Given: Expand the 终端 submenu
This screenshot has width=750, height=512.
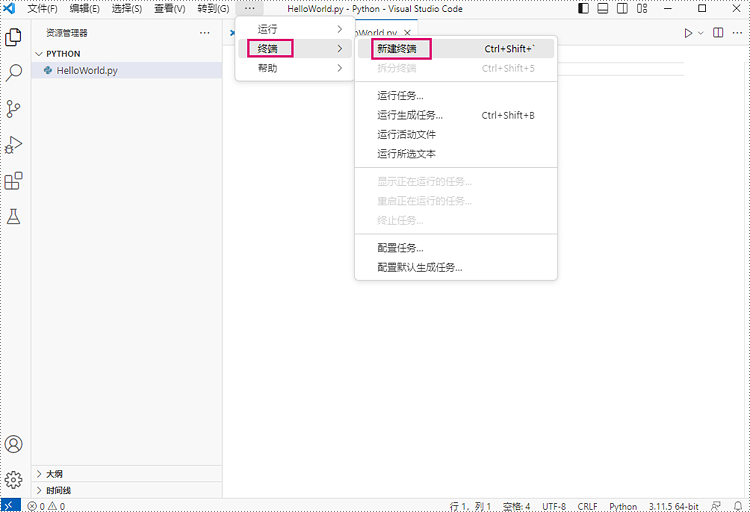Looking at the screenshot, I should (x=295, y=48).
